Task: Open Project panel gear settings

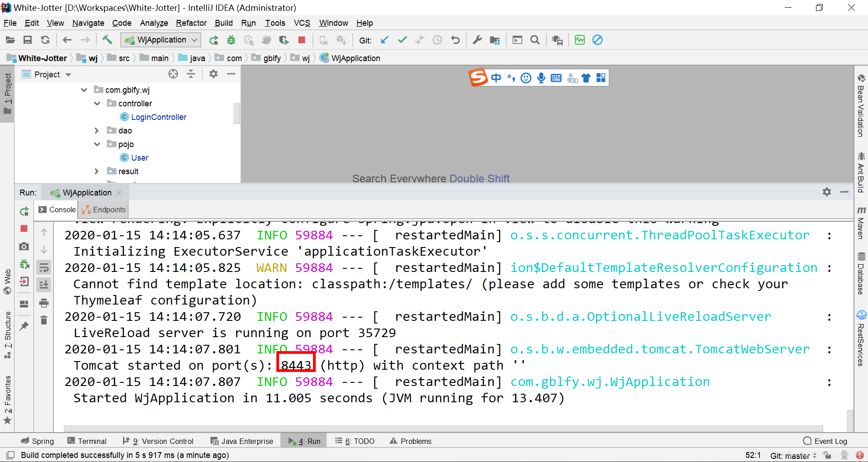Action: point(213,74)
